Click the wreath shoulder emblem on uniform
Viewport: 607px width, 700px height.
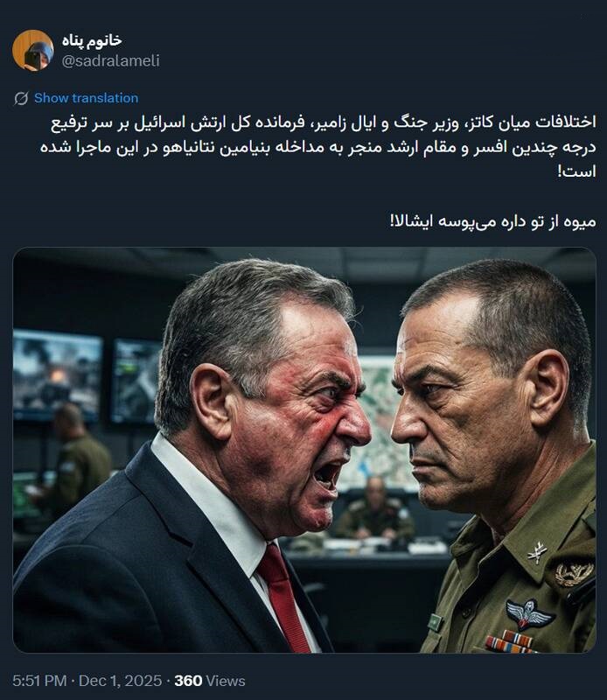[x=575, y=574]
